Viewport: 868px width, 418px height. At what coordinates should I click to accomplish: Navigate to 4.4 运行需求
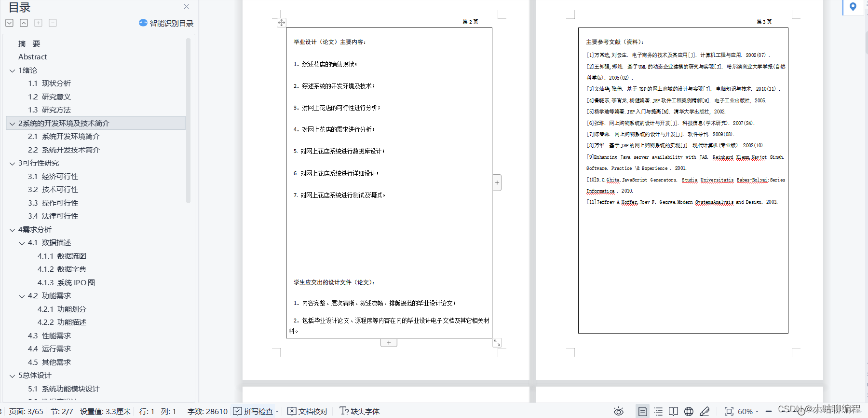click(49, 349)
